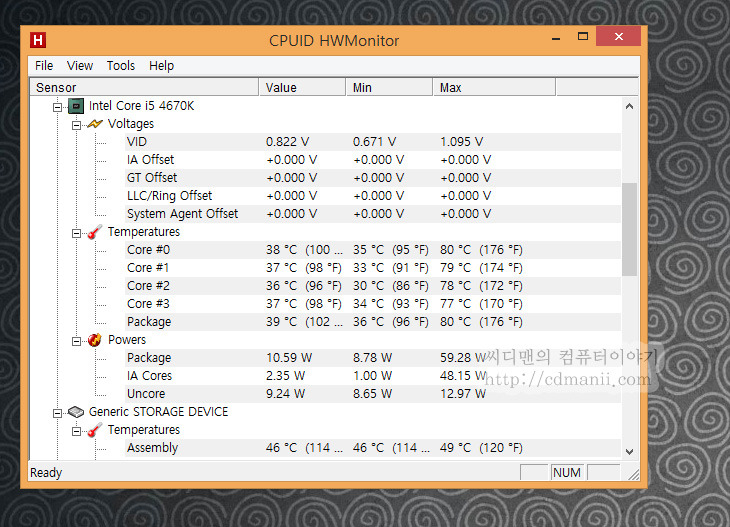The height and width of the screenshot is (527, 730).
Task: Select the IA Cores power row
Action: click(x=373, y=376)
